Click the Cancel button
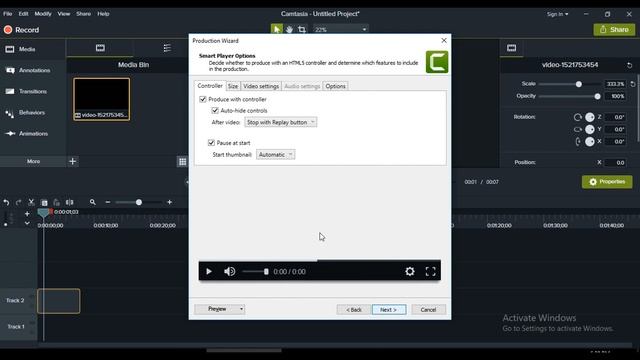 click(x=428, y=309)
